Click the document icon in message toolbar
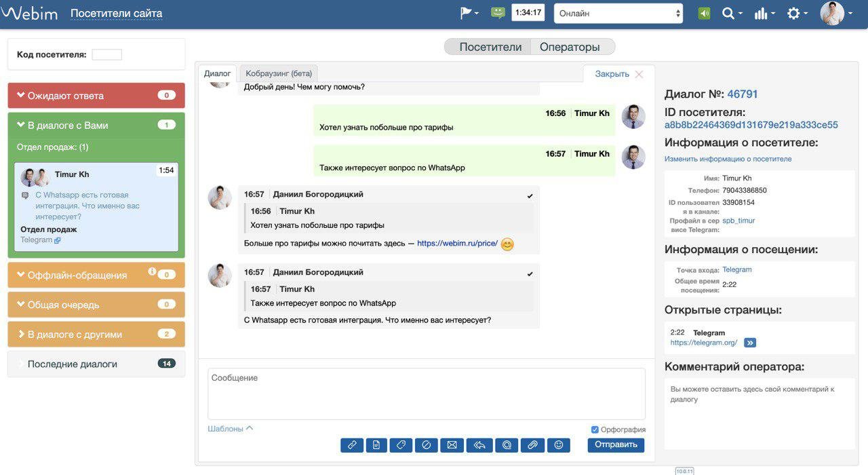 coord(376,445)
